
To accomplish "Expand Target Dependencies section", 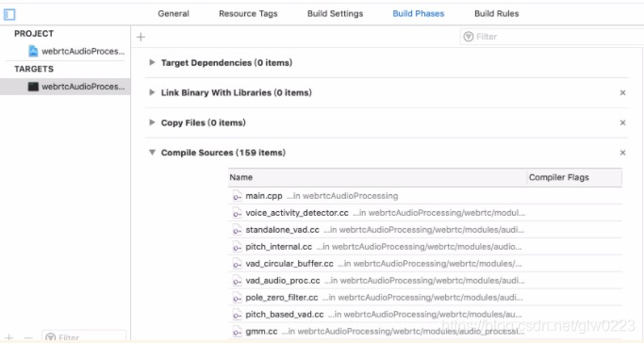I will click(x=152, y=62).
